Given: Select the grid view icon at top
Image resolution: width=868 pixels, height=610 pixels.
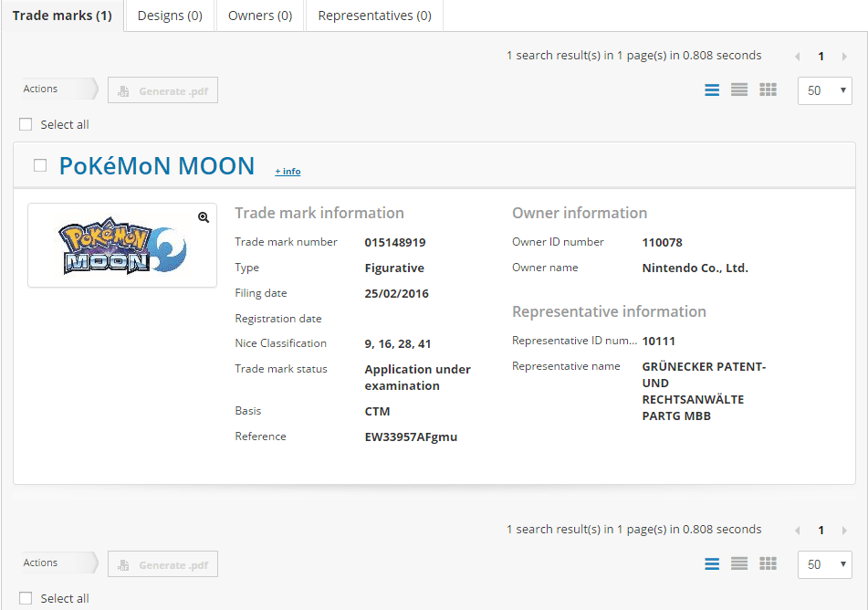Looking at the screenshot, I should point(768,89).
